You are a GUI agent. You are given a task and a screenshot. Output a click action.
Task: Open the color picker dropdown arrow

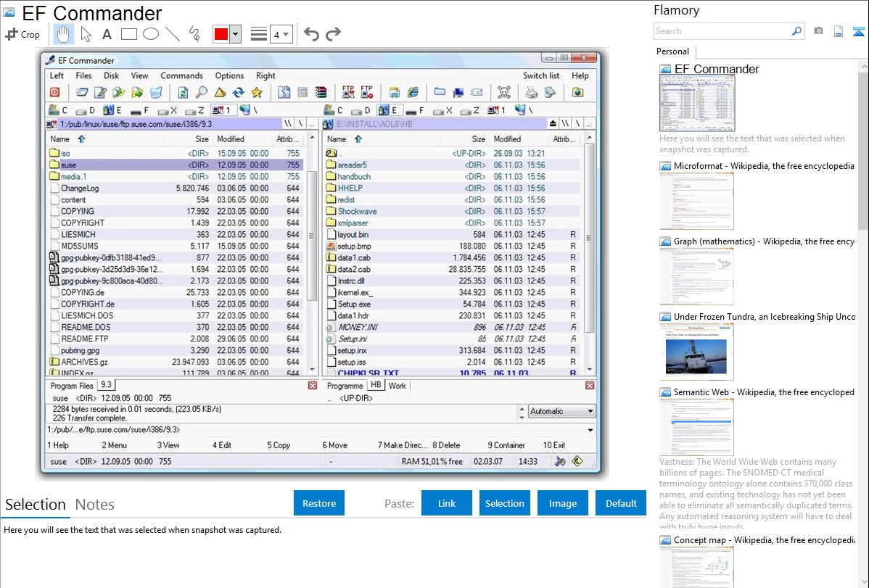click(235, 34)
